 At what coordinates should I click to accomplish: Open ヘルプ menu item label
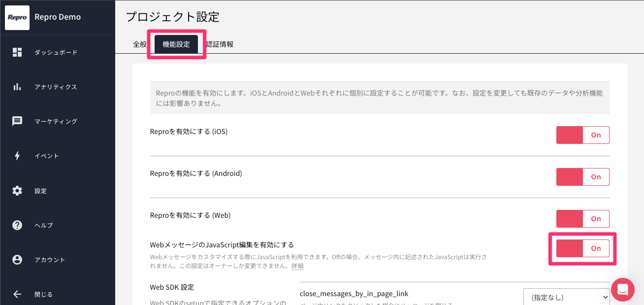[x=44, y=225]
